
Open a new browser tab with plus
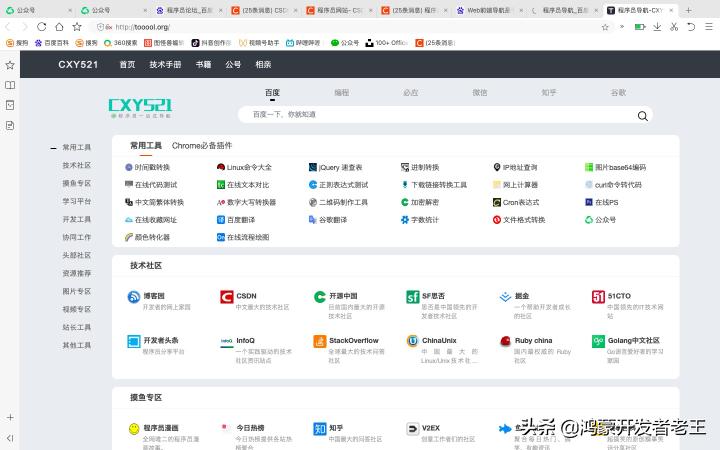pyautogui.click(x=688, y=10)
